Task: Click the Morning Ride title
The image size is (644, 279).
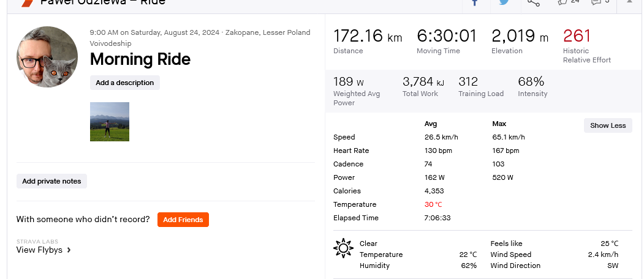Action: (x=140, y=59)
